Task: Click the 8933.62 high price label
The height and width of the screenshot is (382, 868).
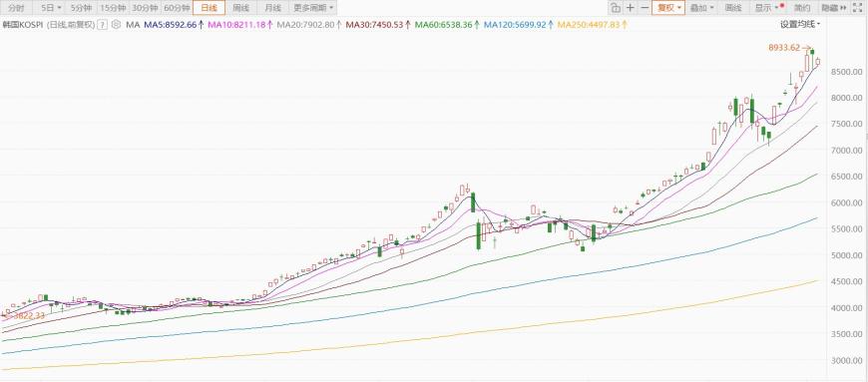Action: (x=784, y=48)
